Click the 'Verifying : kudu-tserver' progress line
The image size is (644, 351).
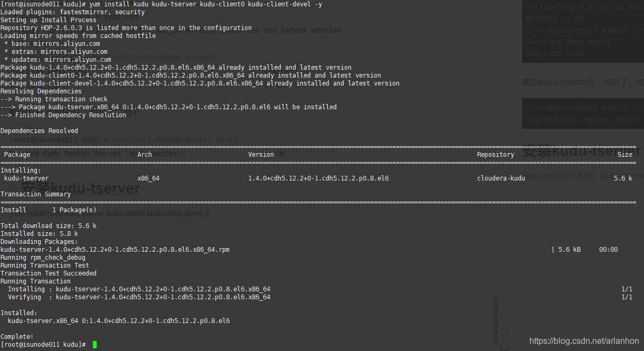point(139,297)
